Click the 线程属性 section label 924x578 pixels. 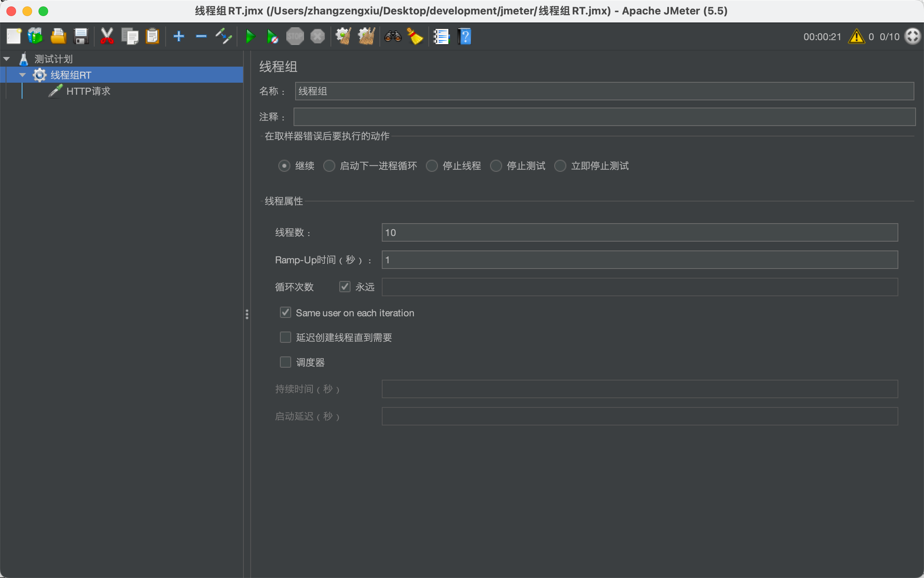click(x=284, y=201)
